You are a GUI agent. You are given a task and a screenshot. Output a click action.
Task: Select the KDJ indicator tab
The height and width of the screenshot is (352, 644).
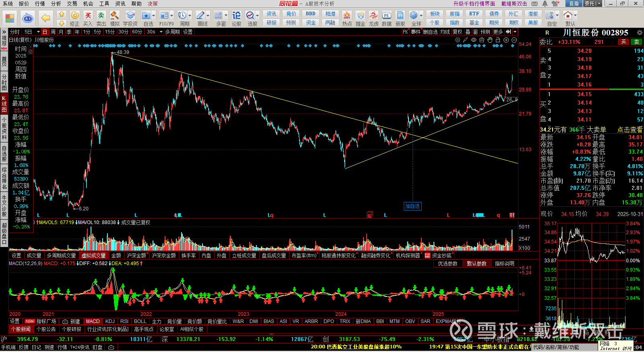[110, 321]
